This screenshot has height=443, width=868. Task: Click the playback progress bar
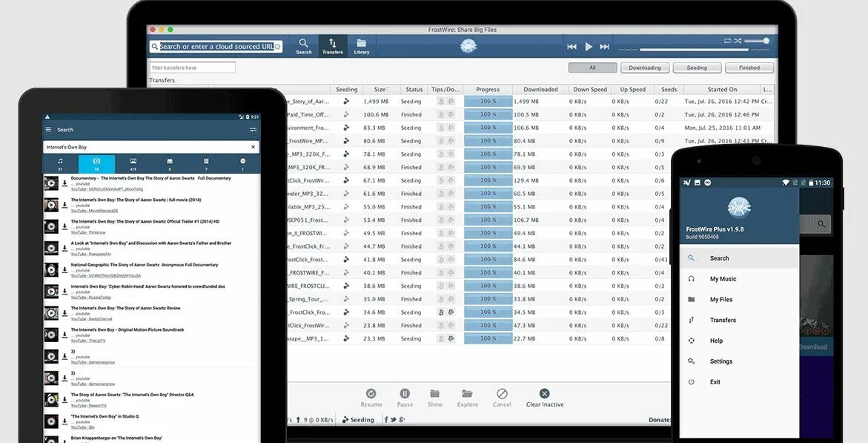(x=695, y=50)
